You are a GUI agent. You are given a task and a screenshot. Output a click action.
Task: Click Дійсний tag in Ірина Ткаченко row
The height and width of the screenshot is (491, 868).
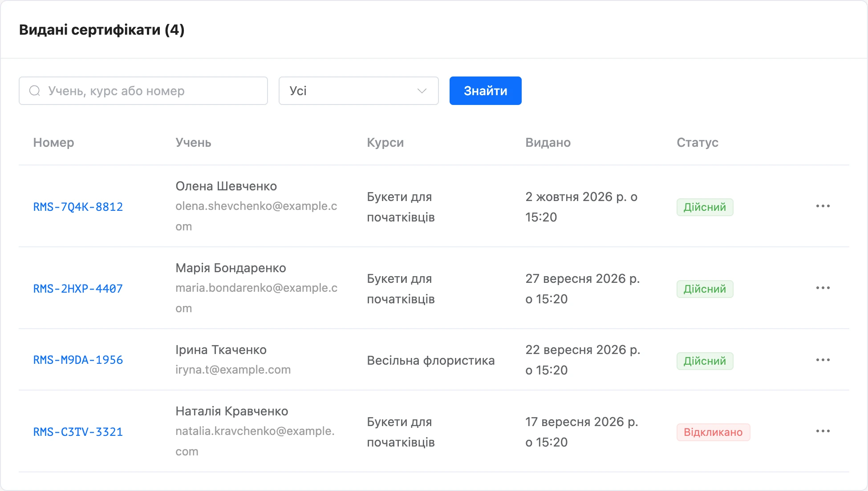705,361
